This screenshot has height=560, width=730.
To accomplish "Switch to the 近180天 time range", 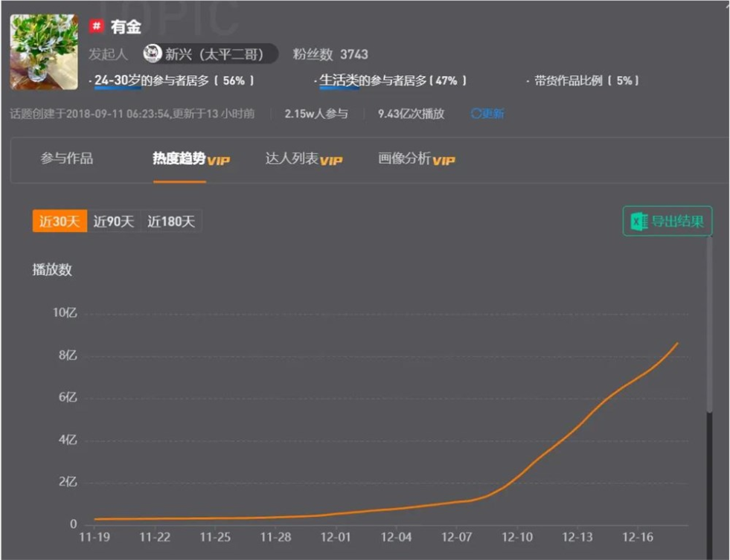I will tap(171, 221).
